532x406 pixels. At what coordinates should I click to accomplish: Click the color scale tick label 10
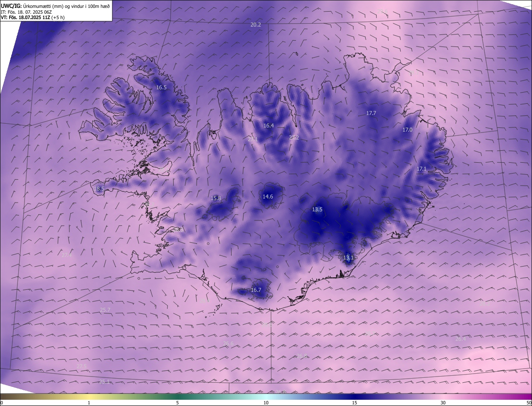click(266, 403)
